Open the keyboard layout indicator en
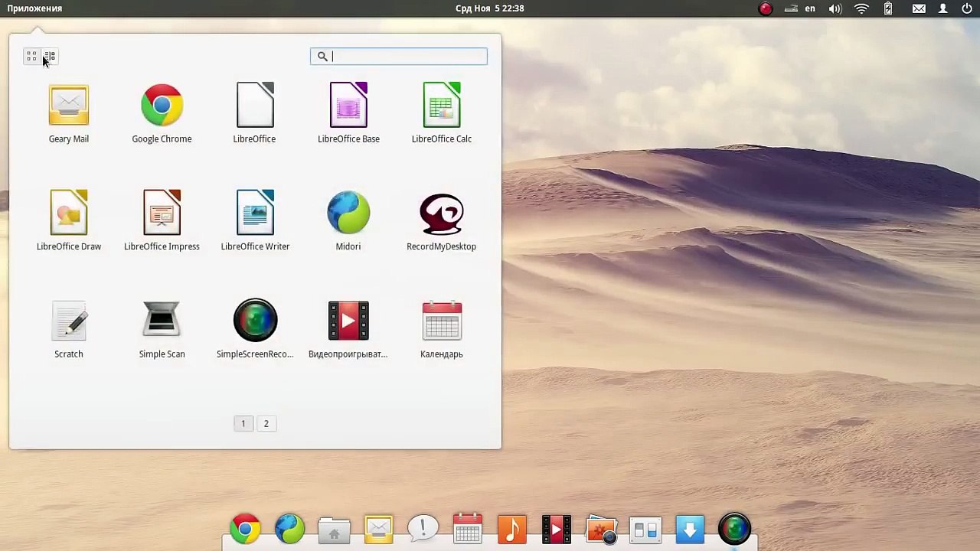The image size is (980, 551). coord(810,8)
